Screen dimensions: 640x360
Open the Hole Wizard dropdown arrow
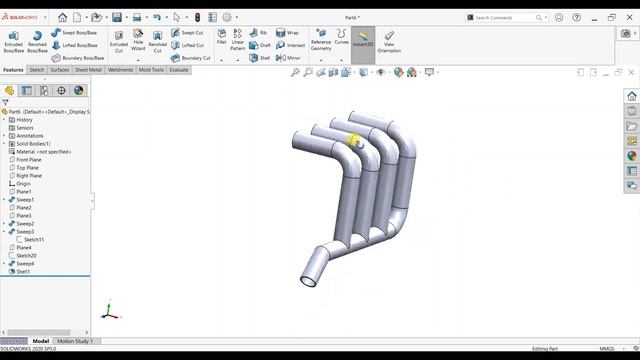click(138, 60)
